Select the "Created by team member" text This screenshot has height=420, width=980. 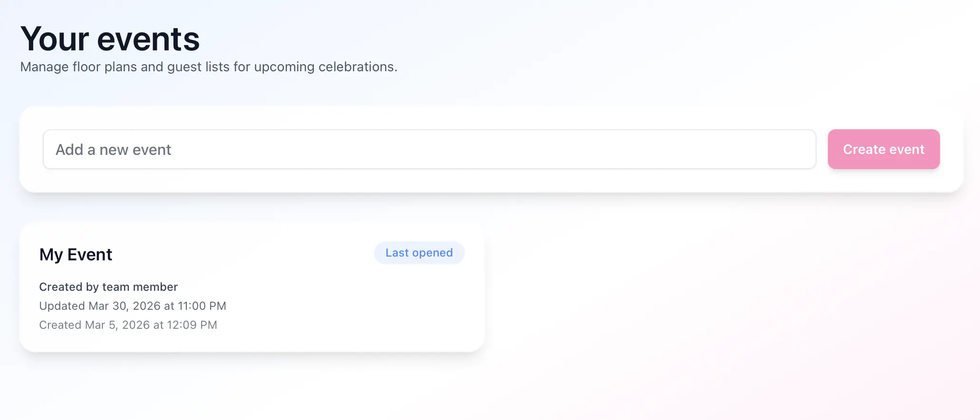tap(108, 287)
